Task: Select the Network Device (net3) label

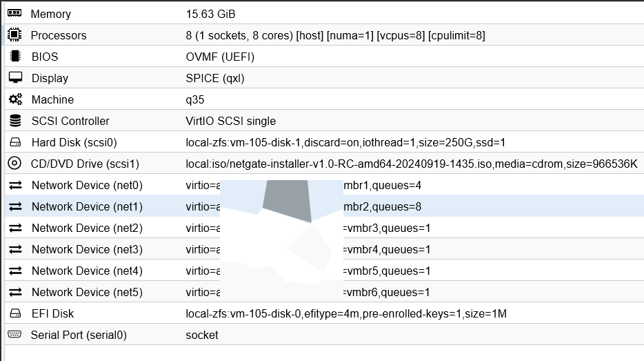Action: click(x=87, y=249)
